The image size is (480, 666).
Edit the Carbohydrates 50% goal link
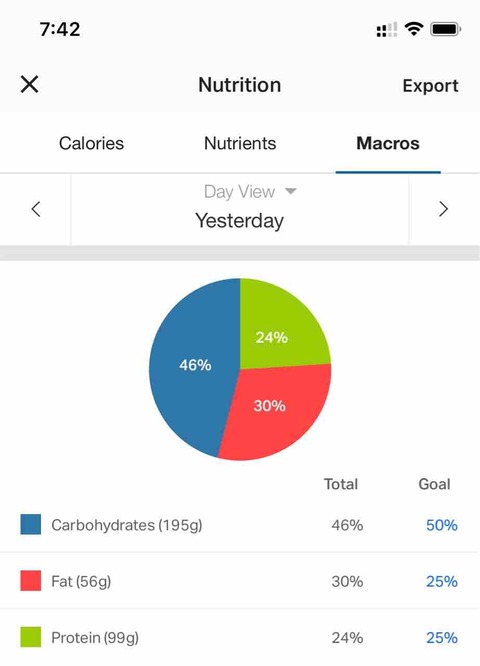point(442,525)
